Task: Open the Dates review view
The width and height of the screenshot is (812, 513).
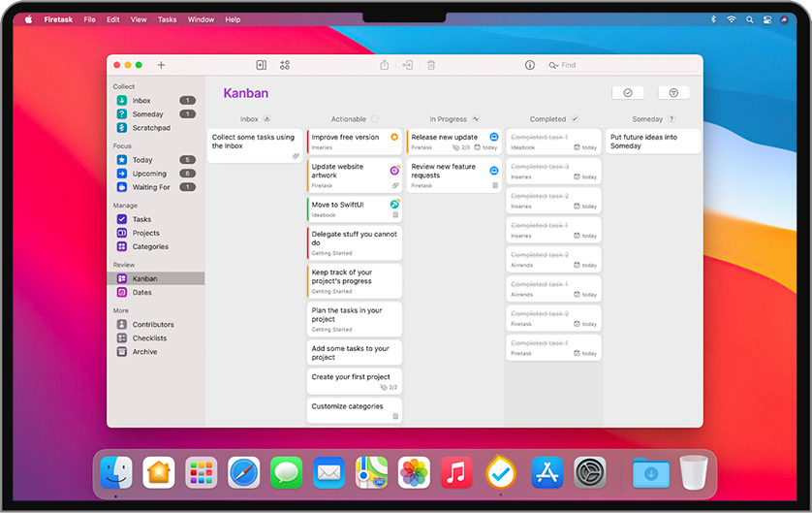Action: pyautogui.click(x=142, y=292)
